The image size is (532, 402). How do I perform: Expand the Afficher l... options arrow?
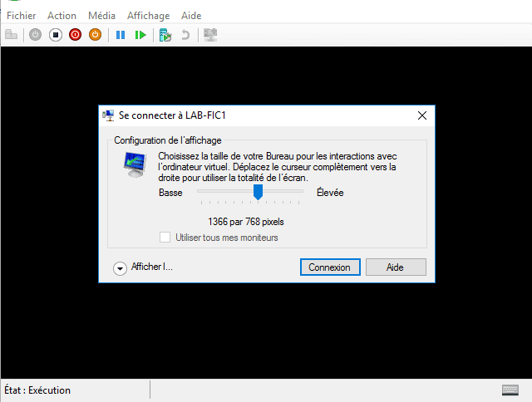120,268
